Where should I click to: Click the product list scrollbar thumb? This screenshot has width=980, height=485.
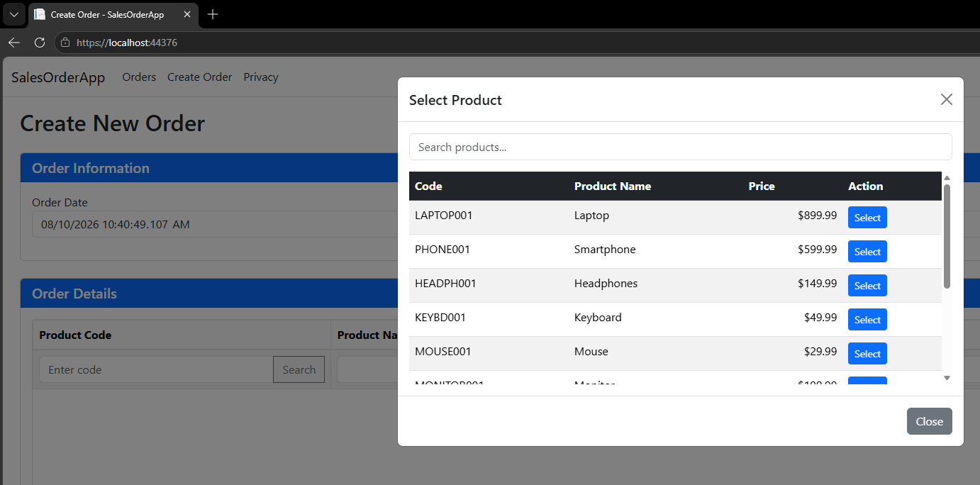947,236
